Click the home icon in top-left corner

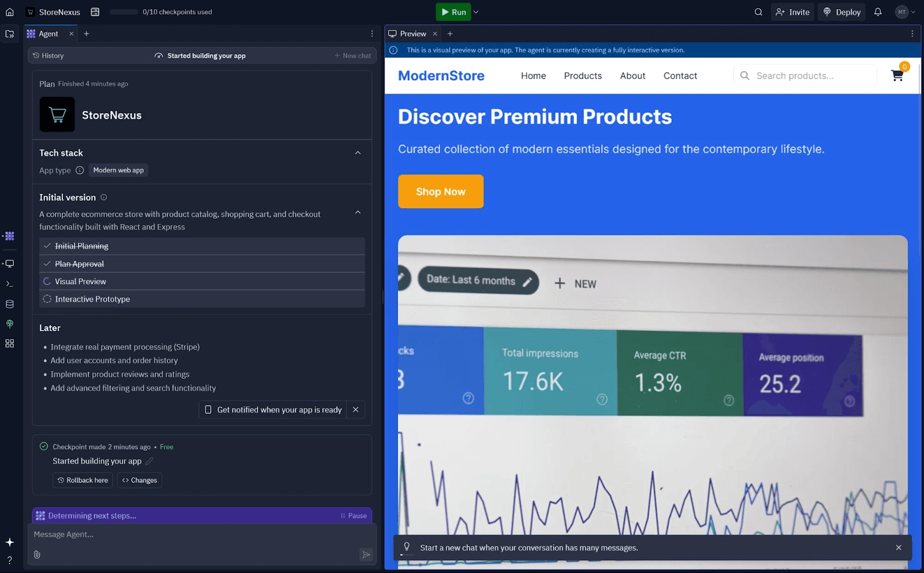pyautogui.click(x=10, y=12)
